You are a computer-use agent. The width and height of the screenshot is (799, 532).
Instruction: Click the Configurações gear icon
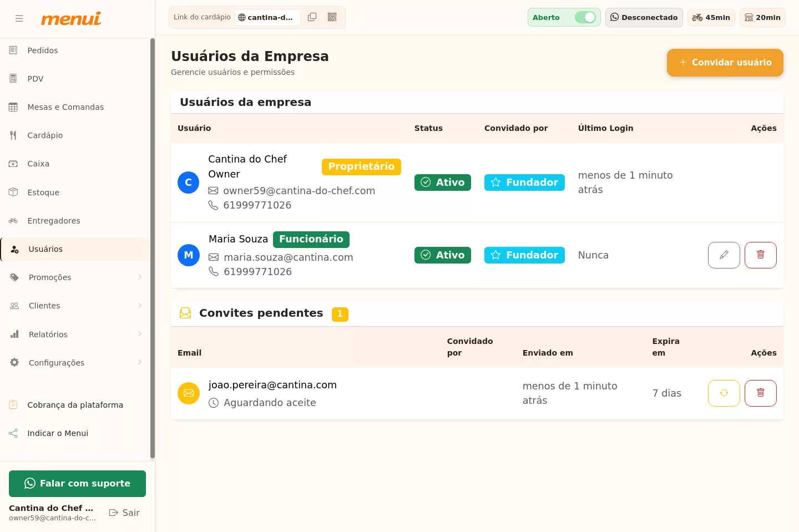click(14, 362)
